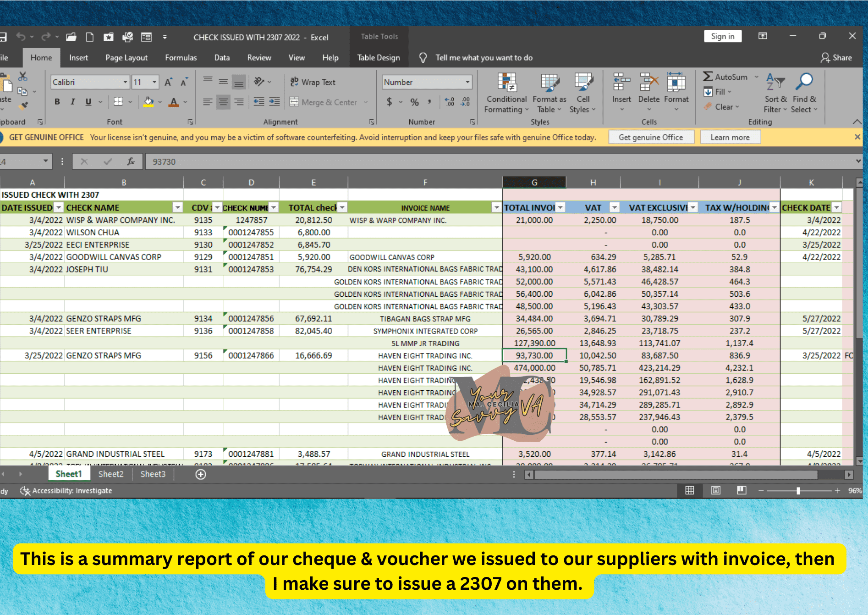The width and height of the screenshot is (868, 615).
Task: Click the Redo arrow in the title bar
Action: click(46, 37)
